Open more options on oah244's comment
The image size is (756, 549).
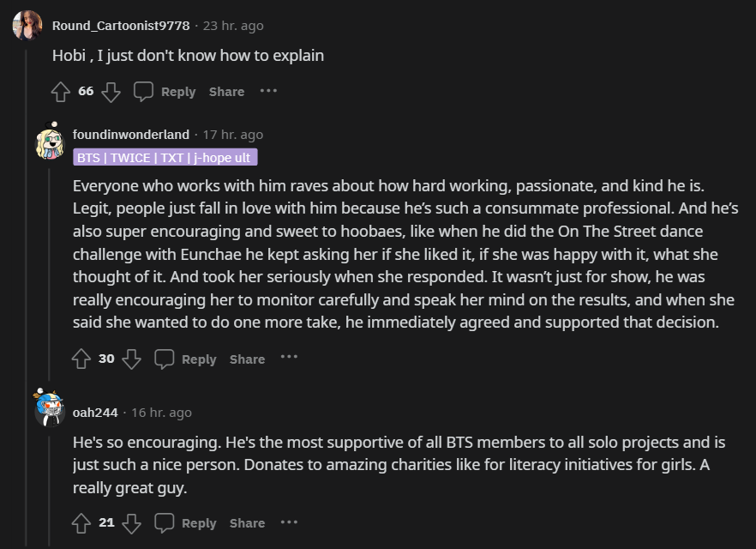pos(289,522)
